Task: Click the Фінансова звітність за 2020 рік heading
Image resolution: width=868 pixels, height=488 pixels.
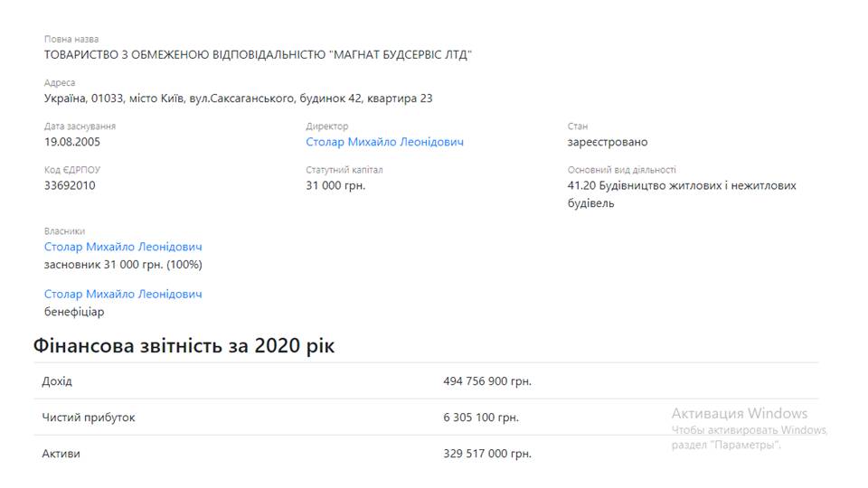Action: (184, 346)
